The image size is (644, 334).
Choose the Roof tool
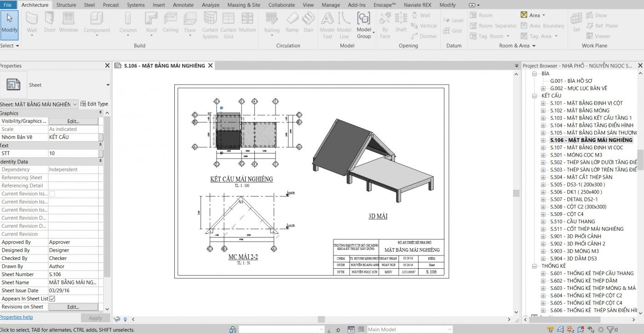click(151, 23)
